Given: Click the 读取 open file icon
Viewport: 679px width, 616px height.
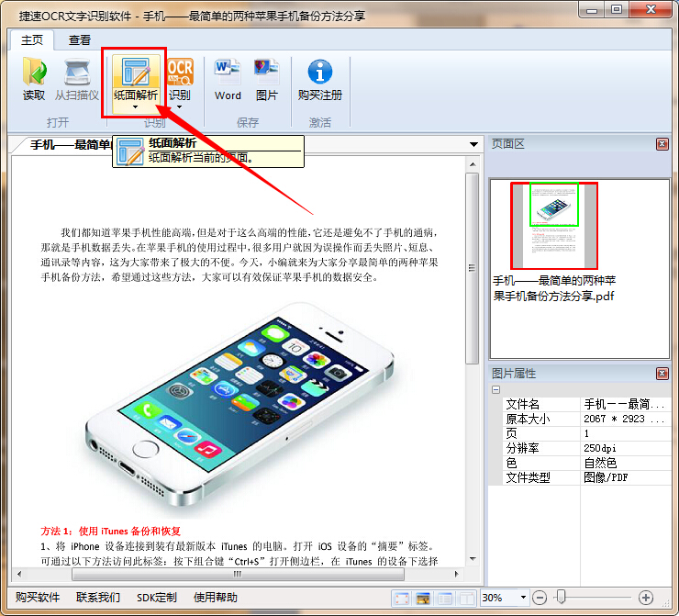Looking at the screenshot, I should [34, 72].
